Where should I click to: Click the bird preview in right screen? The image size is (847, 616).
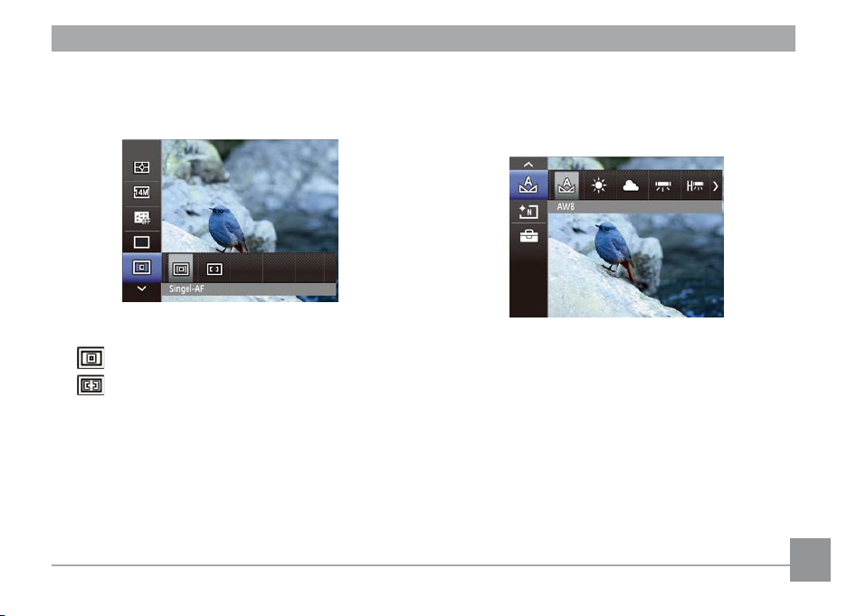(x=614, y=251)
